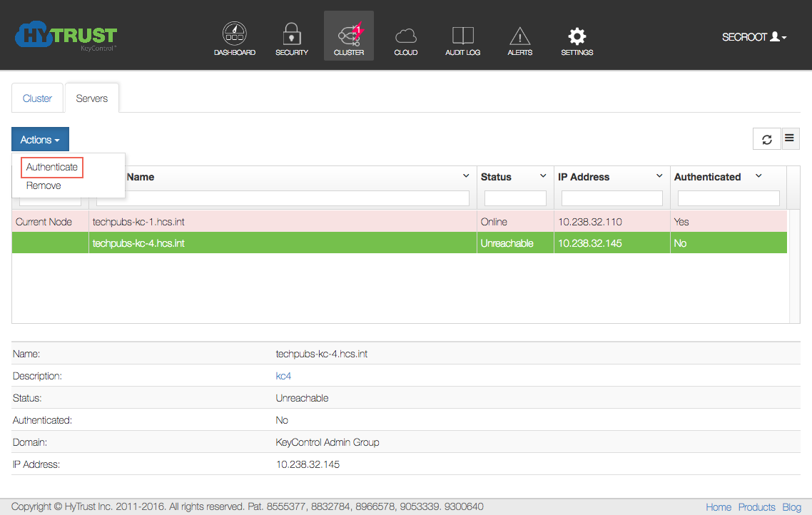Screen dimensions: 812x515
Task: Select the Servers tab
Action: pyautogui.click(x=91, y=98)
